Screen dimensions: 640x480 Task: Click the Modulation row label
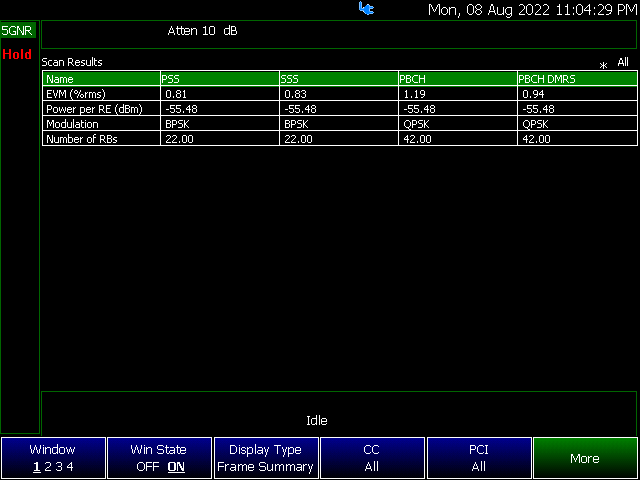[72, 124]
